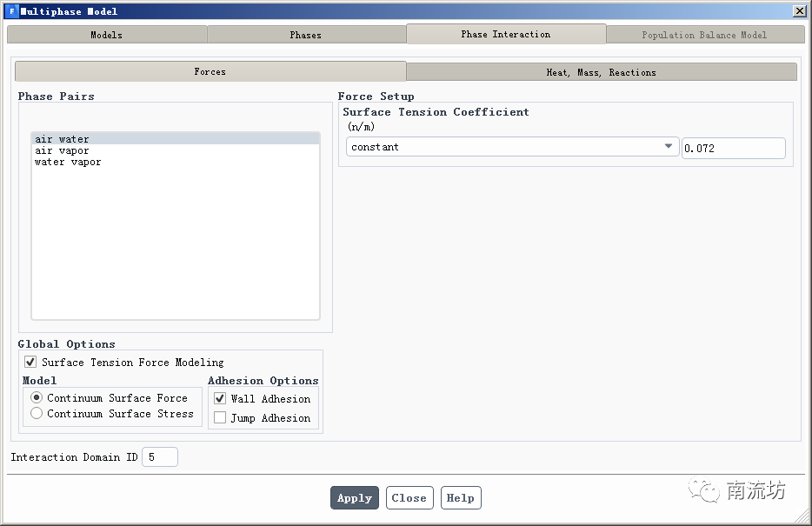The image size is (812, 526).
Task: Choose Continuum Surface Force model
Action: (37, 397)
